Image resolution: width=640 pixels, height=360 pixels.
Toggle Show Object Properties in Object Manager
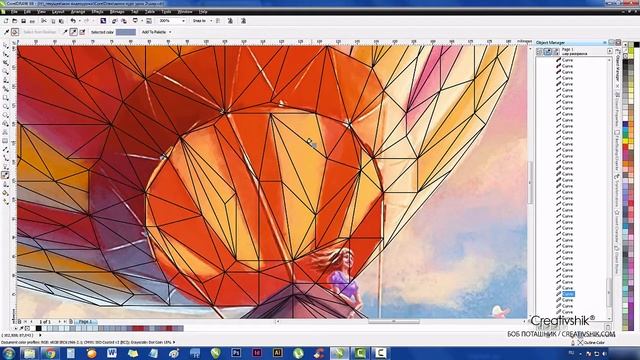pos(539,51)
